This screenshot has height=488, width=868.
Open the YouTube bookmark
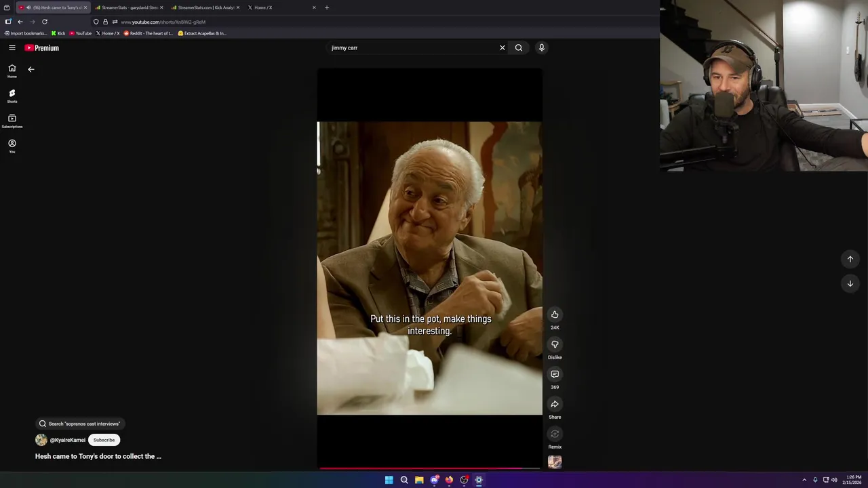click(x=81, y=33)
